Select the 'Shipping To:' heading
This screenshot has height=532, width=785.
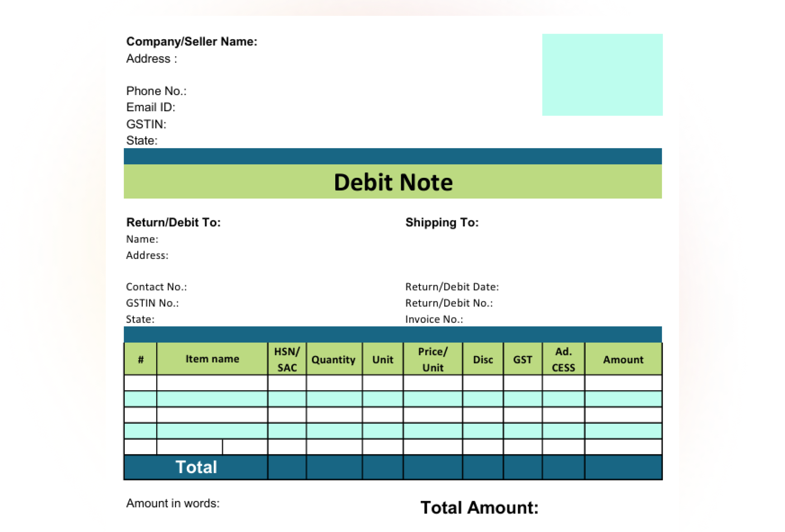[x=442, y=222]
